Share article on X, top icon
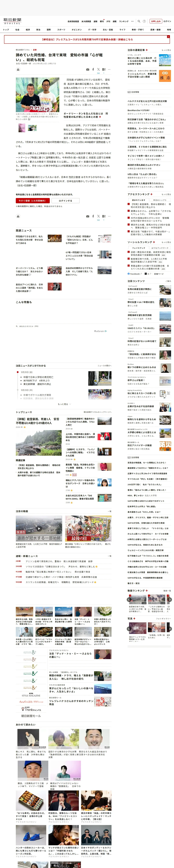Image resolution: width=174 pixels, height=868 pixels. 98,69
